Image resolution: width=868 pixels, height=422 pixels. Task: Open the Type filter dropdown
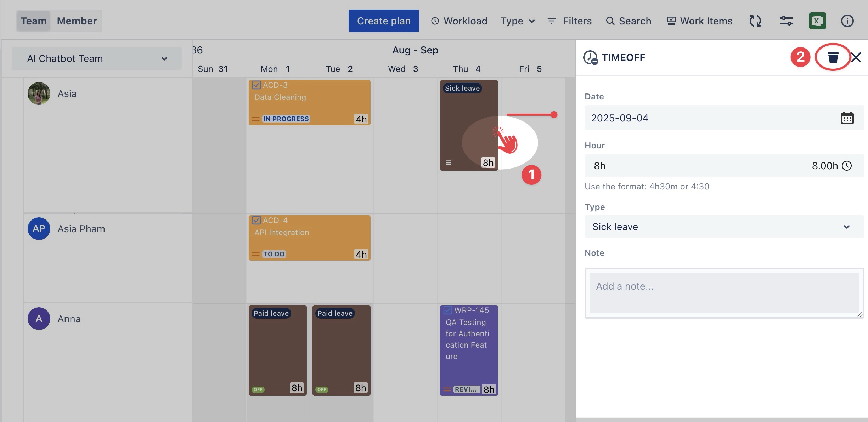coord(517,21)
